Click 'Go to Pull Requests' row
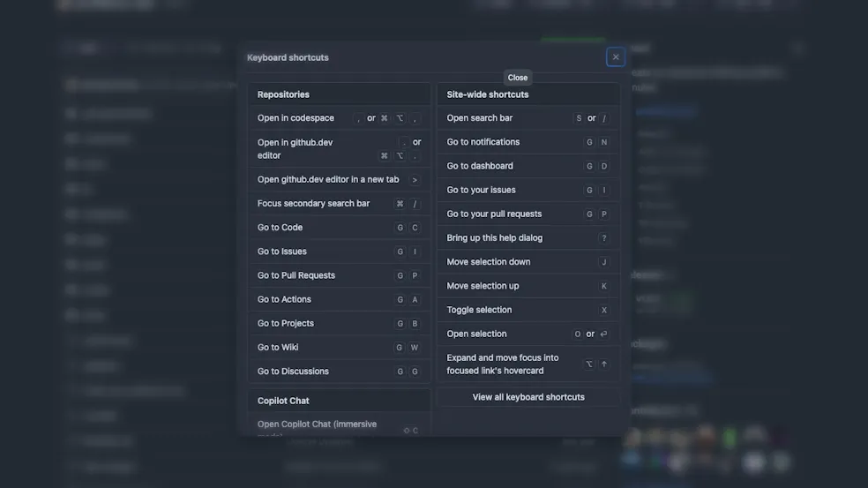This screenshot has height=488, width=868. click(x=340, y=275)
